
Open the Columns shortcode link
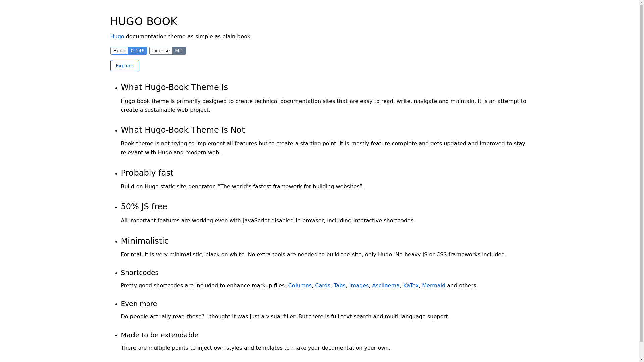point(300,285)
